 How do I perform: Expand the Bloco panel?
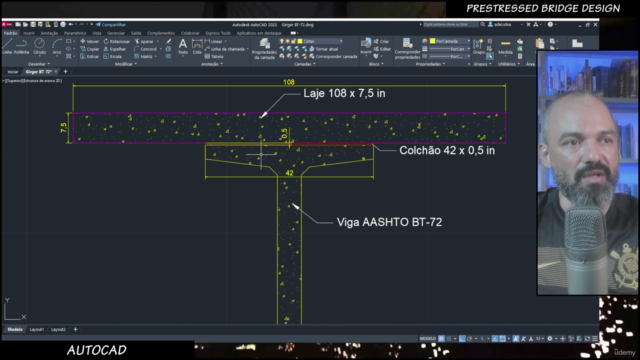pyautogui.click(x=376, y=64)
